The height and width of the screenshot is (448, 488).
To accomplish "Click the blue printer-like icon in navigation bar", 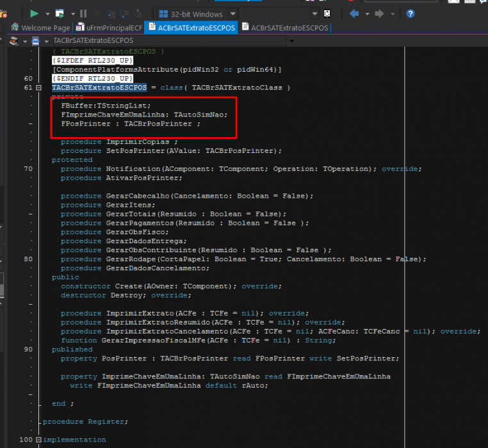I will (36, 41).
